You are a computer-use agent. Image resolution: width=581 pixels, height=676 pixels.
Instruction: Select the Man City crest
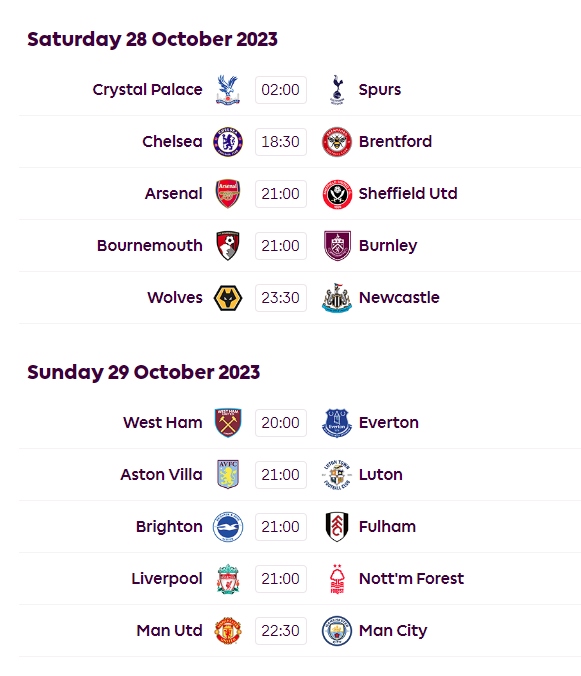[337, 631]
